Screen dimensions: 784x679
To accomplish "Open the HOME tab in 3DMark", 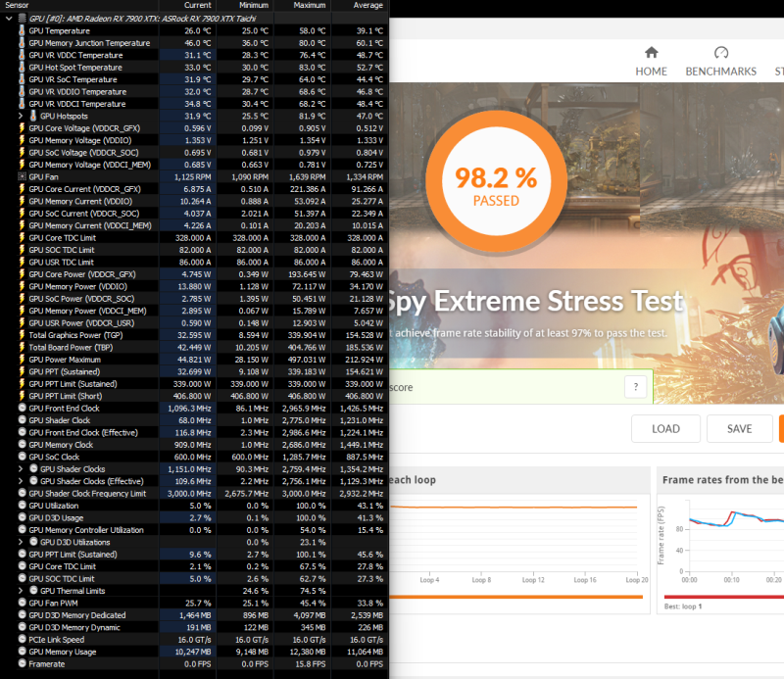I will click(651, 62).
